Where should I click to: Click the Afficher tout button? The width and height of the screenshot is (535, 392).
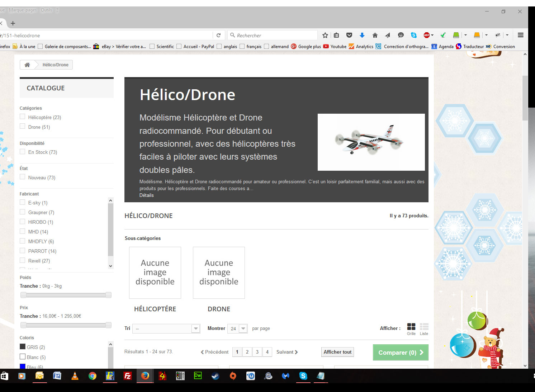pyautogui.click(x=337, y=352)
